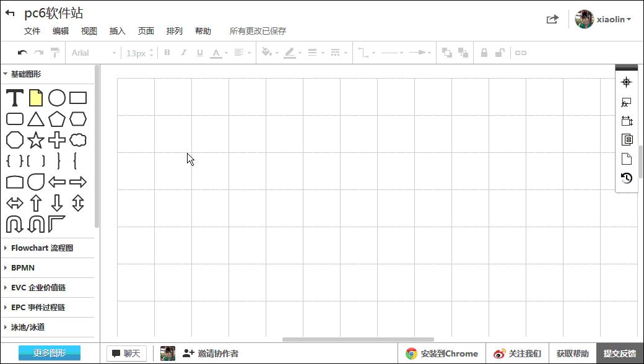Open the 视图 menu
The image size is (644, 364).
89,31
